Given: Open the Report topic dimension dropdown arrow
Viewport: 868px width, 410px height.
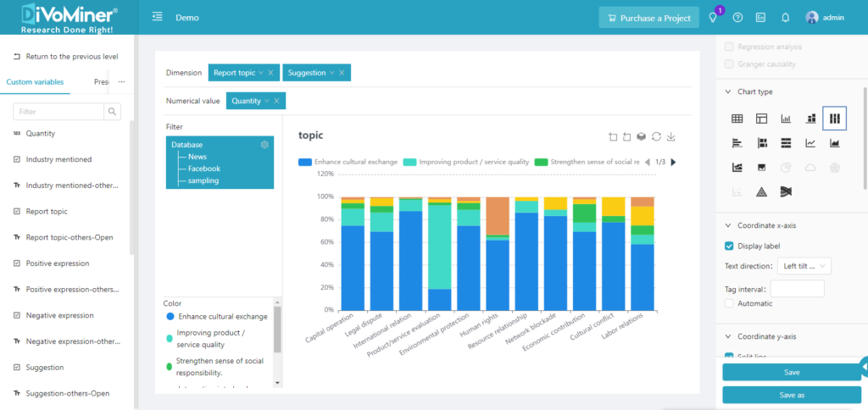Looking at the screenshot, I should [x=261, y=73].
